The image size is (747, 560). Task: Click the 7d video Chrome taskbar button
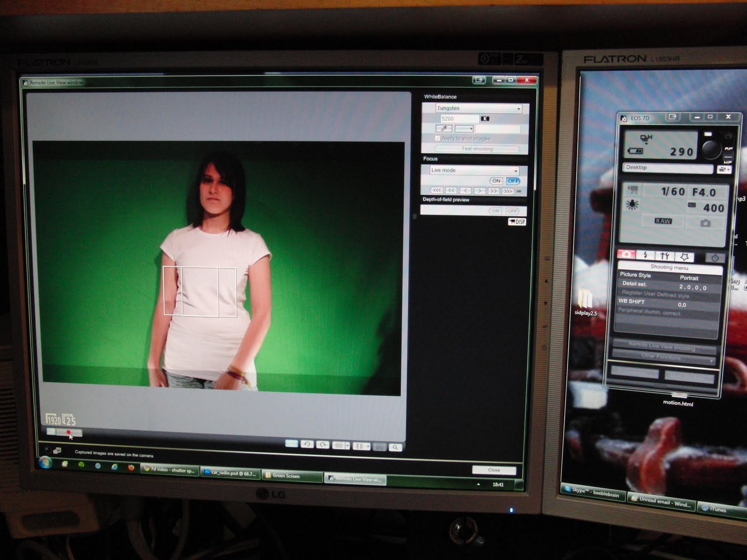pos(169,470)
